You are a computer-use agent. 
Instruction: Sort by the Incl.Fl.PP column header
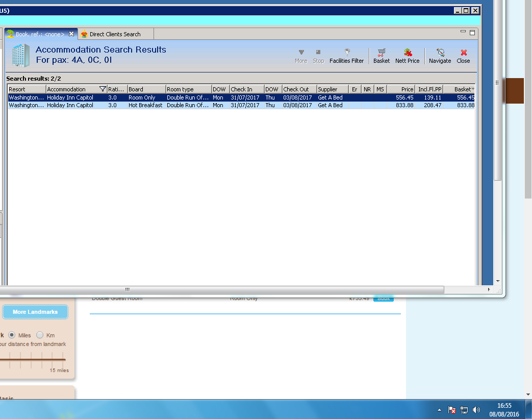tap(429, 89)
